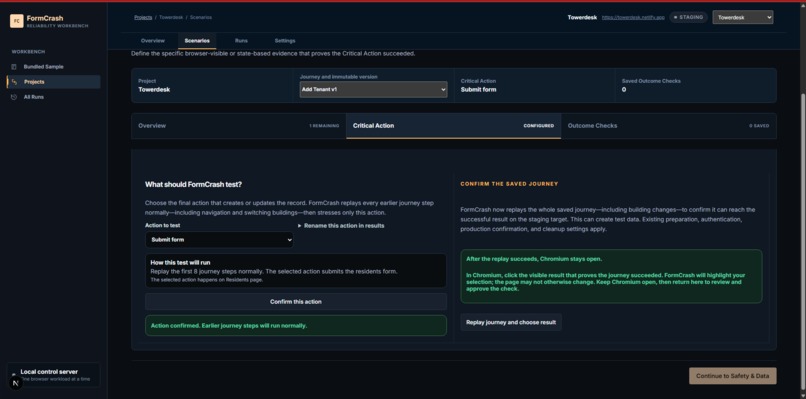Click the Towerdesk breadcrumb

[x=170, y=17]
